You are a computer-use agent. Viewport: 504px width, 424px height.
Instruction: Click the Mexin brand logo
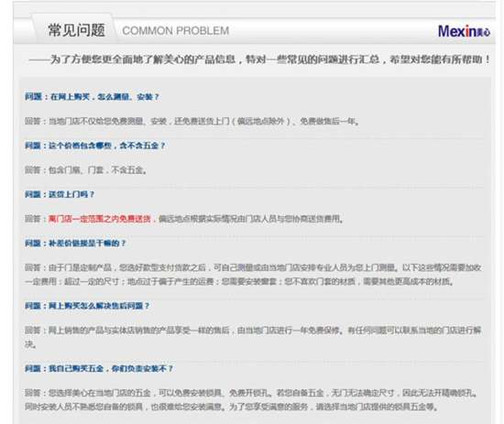pos(464,31)
